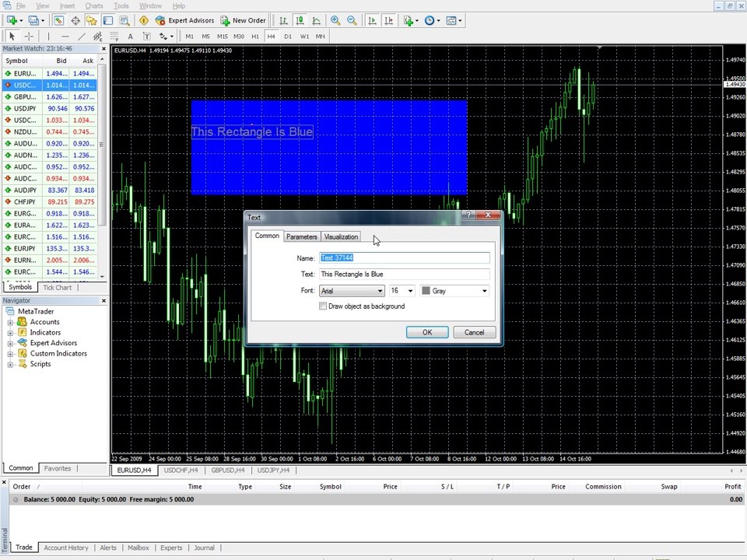This screenshot has width=747, height=560.
Task: Toggle the Chart Shift icon
Action: tap(389, 20)
